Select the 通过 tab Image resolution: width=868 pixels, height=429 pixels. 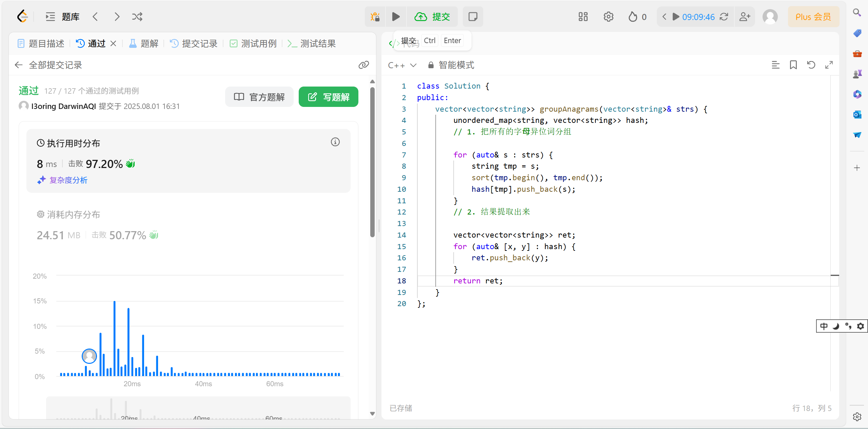click(x=91, y=43)
